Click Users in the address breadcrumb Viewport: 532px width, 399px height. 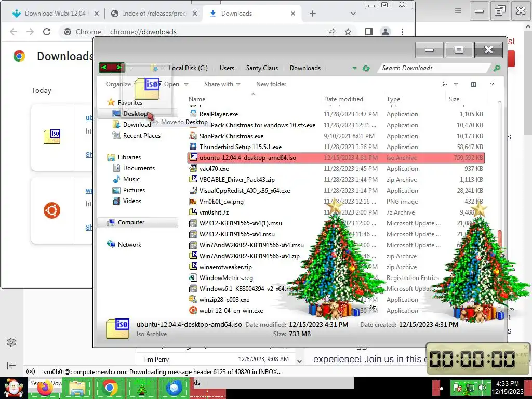click(x=227, y=68)
